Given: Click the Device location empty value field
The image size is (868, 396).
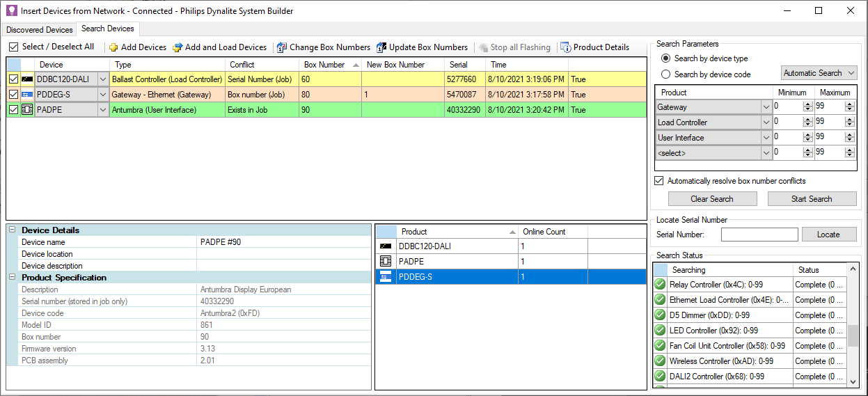Looking at the screenshot, I should 284,254.
